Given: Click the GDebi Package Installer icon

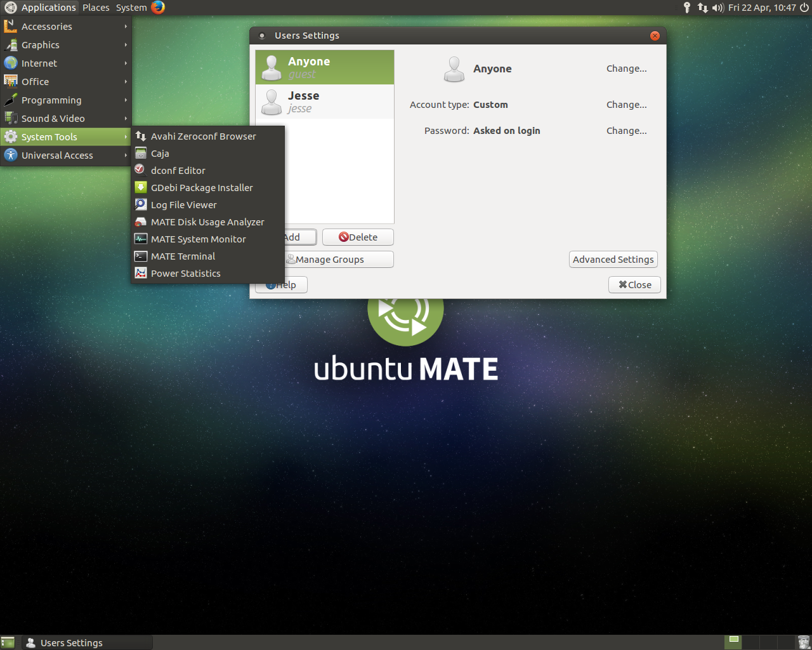Looking at the screenshot, I should tap(141, 187).
